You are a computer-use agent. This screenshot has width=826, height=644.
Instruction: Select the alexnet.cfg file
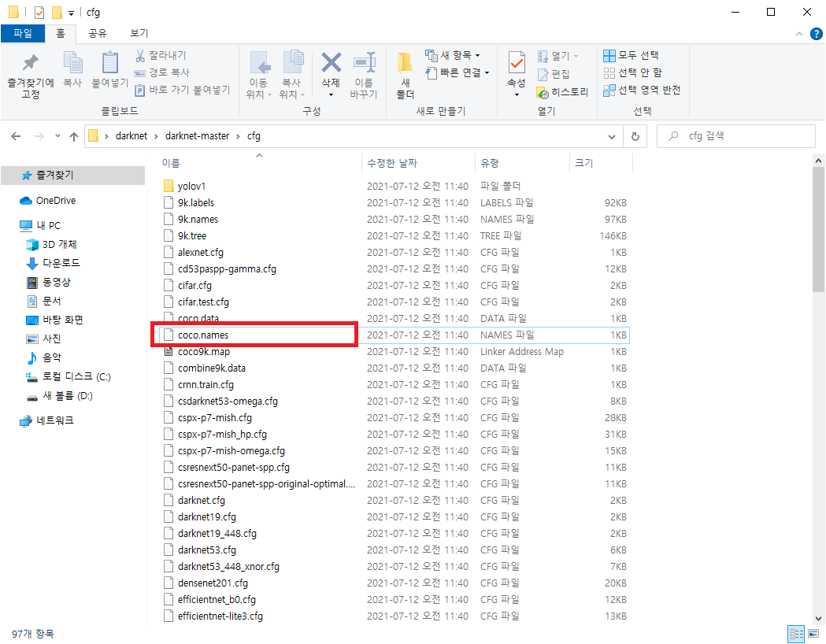coord(200,253)
